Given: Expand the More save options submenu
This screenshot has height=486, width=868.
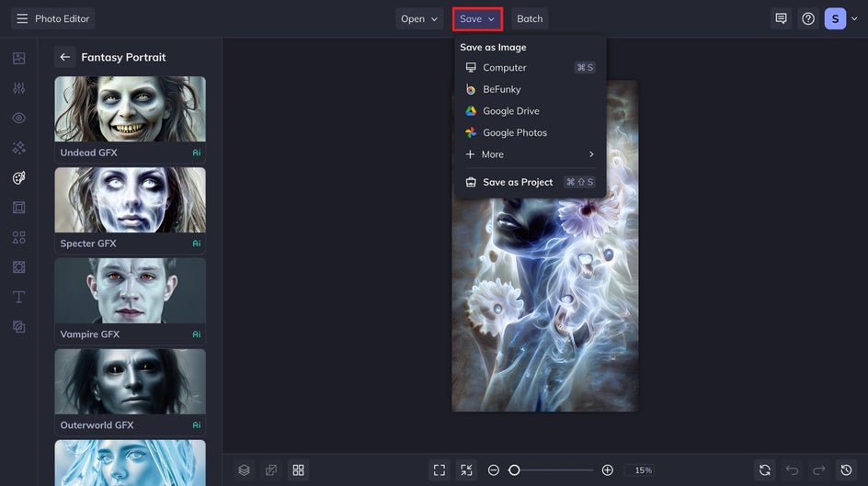Looking at the screenshot, I should click(x=530, y=154).
